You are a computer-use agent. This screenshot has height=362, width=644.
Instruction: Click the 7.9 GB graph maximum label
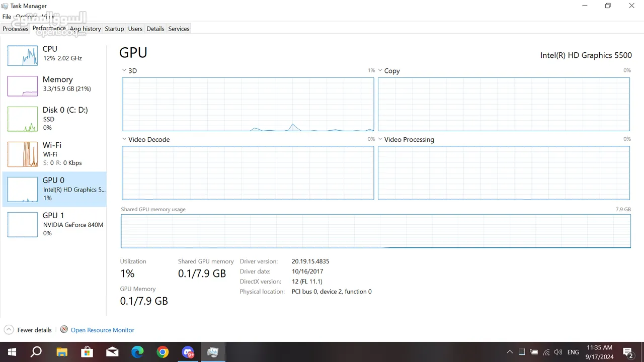pyautogui.click(x=623, y=209)
